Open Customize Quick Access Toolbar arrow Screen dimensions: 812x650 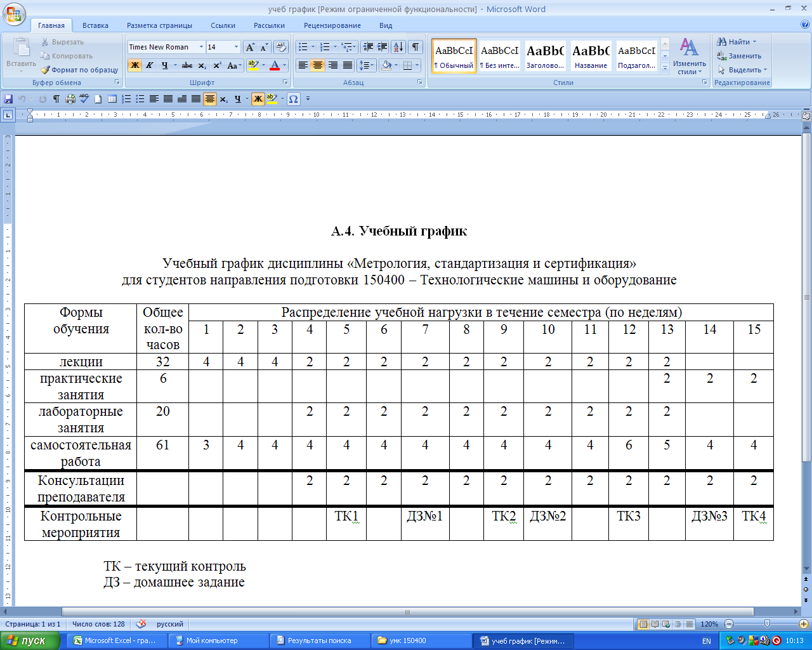pos(308,99)
